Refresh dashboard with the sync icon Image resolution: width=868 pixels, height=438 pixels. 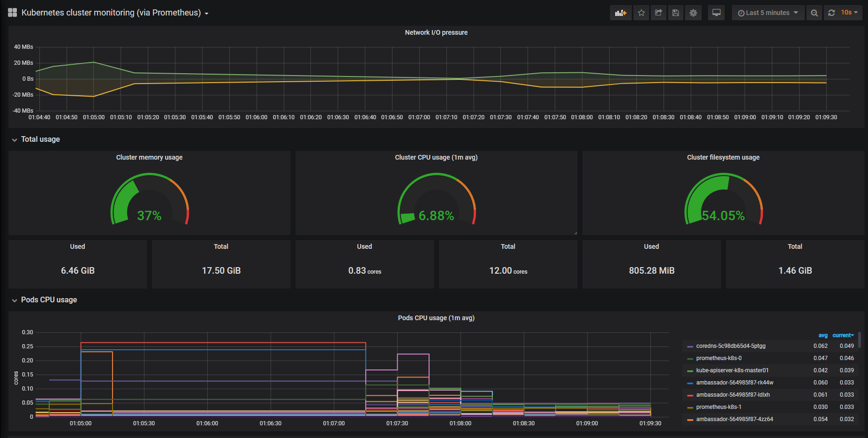[831, 13]
